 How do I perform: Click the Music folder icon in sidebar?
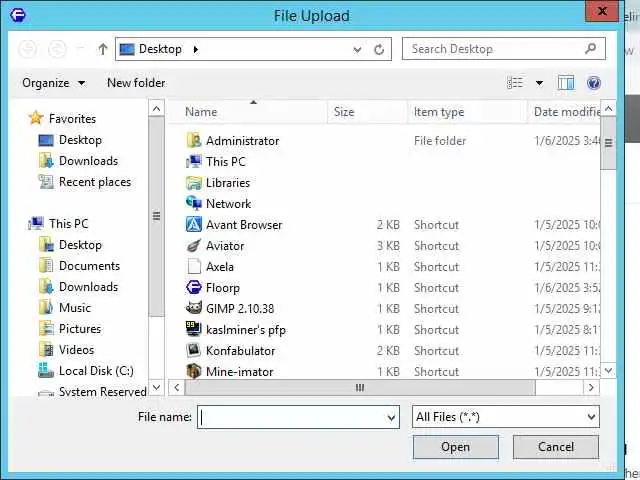pos(46,307)
